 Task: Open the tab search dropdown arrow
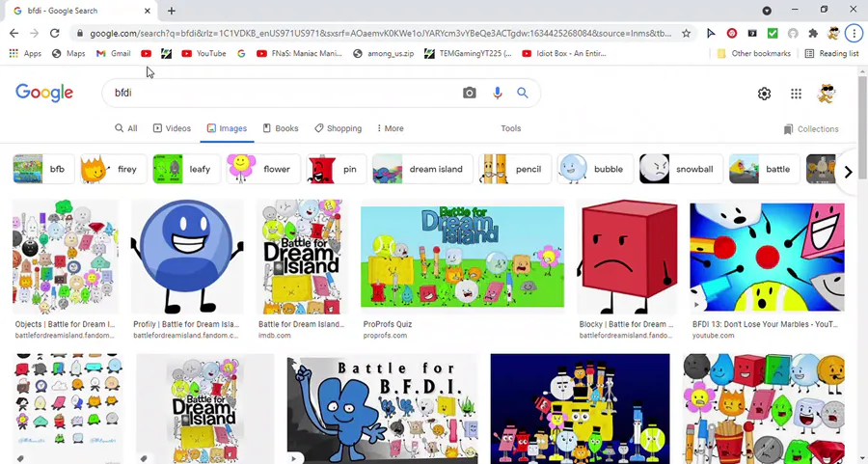tap(767, 11)
